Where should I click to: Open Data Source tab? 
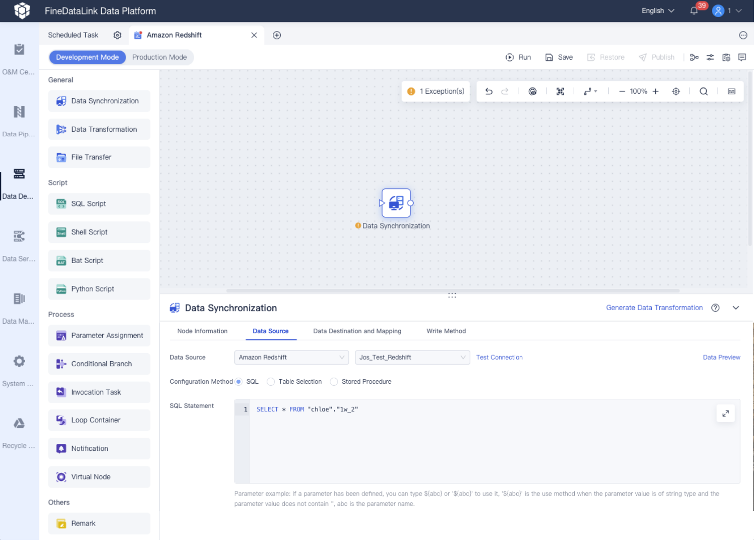click(x=270, y=331)
